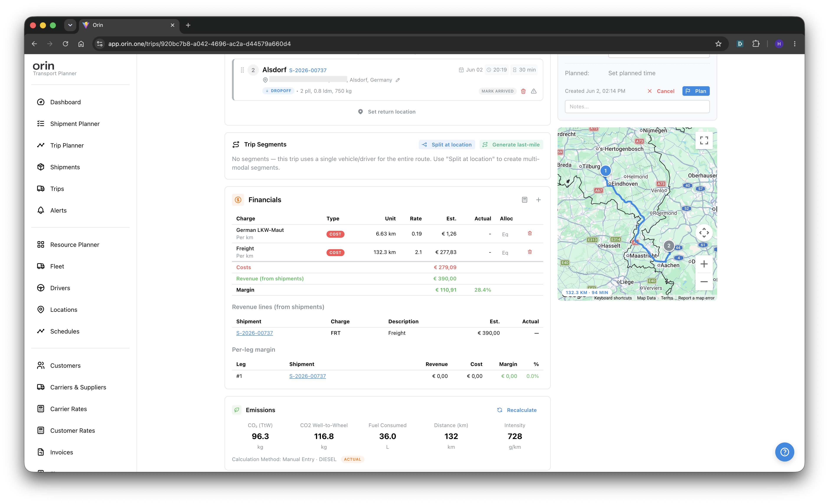Click Set planned time field
829x504 pixels.
click(632, 73)
